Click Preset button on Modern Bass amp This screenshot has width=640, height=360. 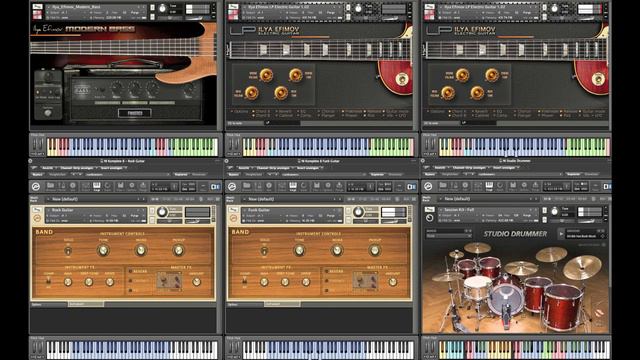click(135, 113)
